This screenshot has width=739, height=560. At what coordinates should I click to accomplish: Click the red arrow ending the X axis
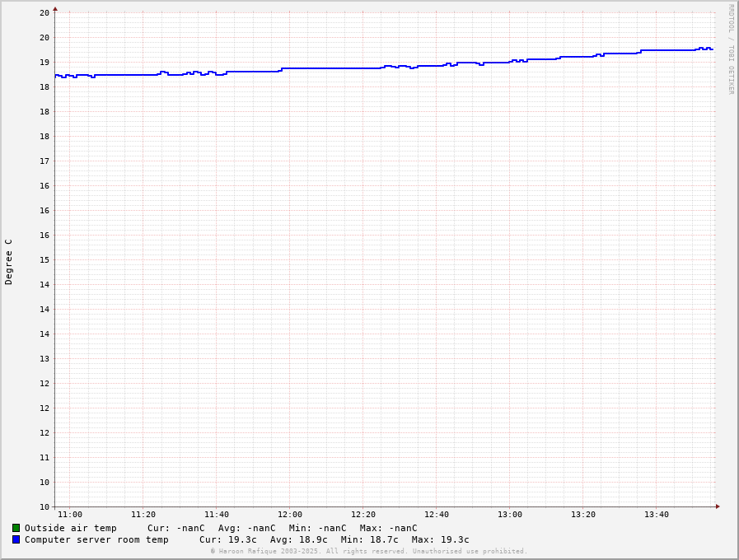pos(717,506)
